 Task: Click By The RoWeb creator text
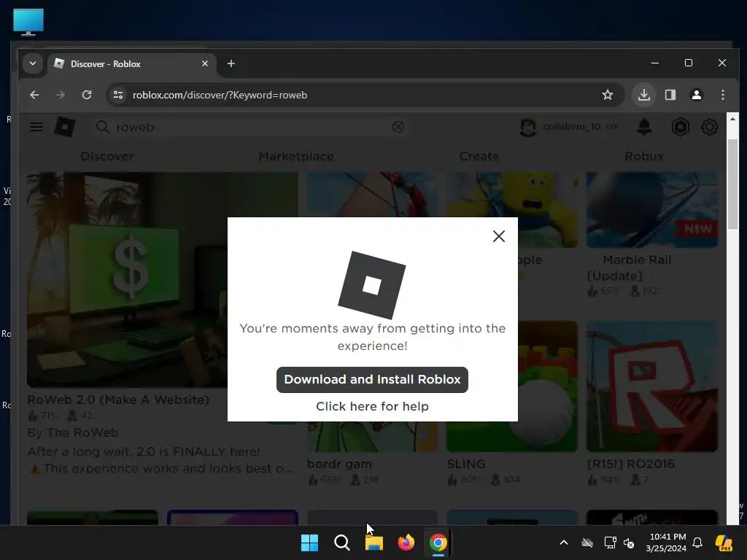pyautogui.click(x=72, y=432)
